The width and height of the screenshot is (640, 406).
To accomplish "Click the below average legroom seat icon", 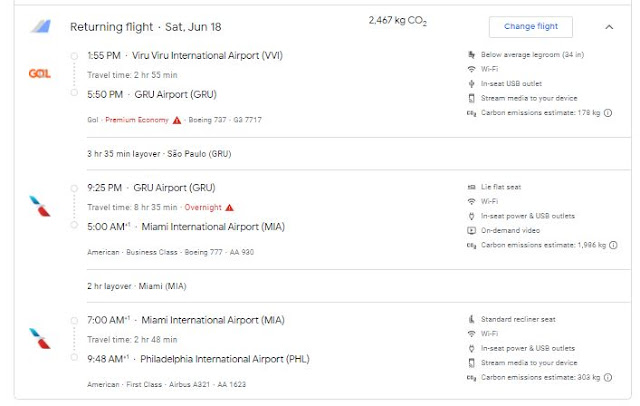I will click(x=471, y=54).
